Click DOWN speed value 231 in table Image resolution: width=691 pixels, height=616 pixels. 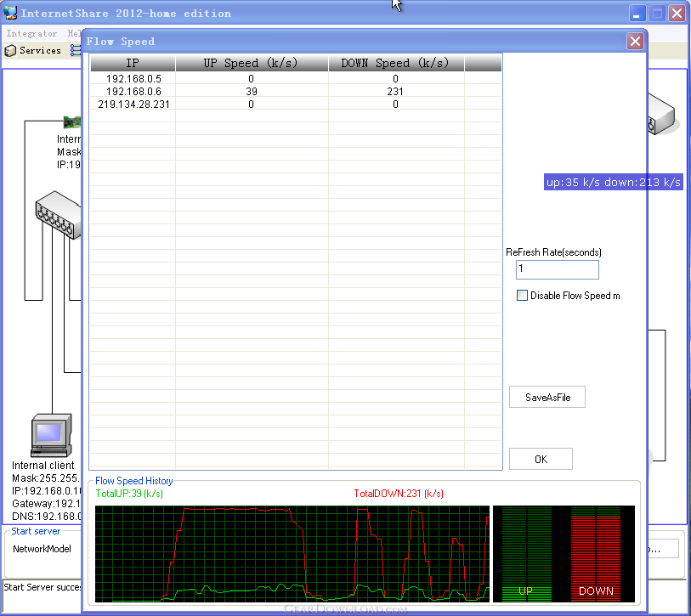click(395, 92)
